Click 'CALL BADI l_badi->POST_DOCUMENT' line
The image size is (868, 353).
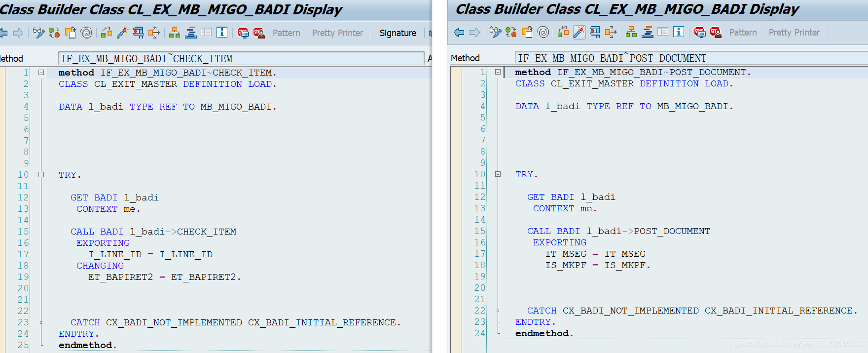pos(619,231)
